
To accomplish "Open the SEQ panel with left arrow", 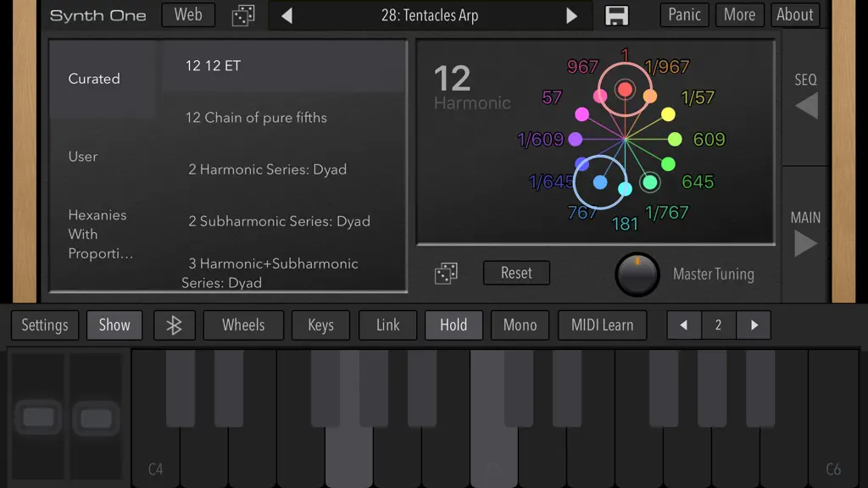I will [x=806, y=105].
